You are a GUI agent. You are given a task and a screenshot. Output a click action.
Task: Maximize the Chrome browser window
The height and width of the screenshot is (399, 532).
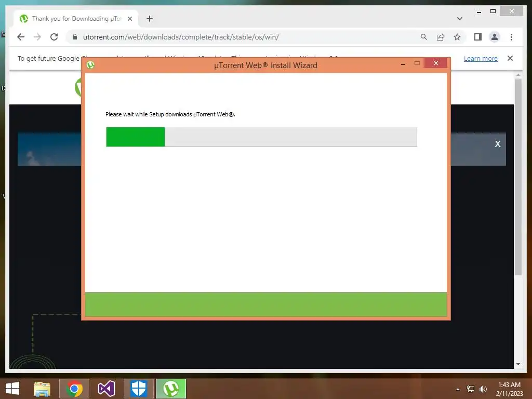pos(493,11)
